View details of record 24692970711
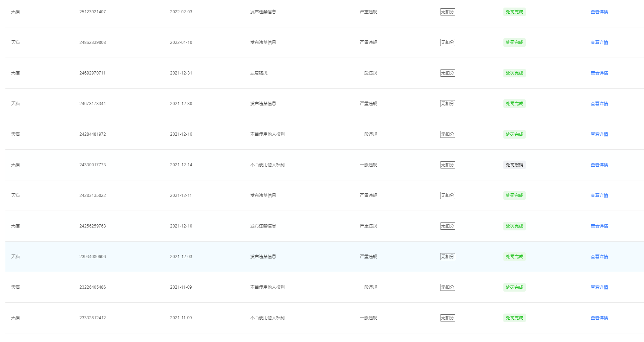 [599, 73]
